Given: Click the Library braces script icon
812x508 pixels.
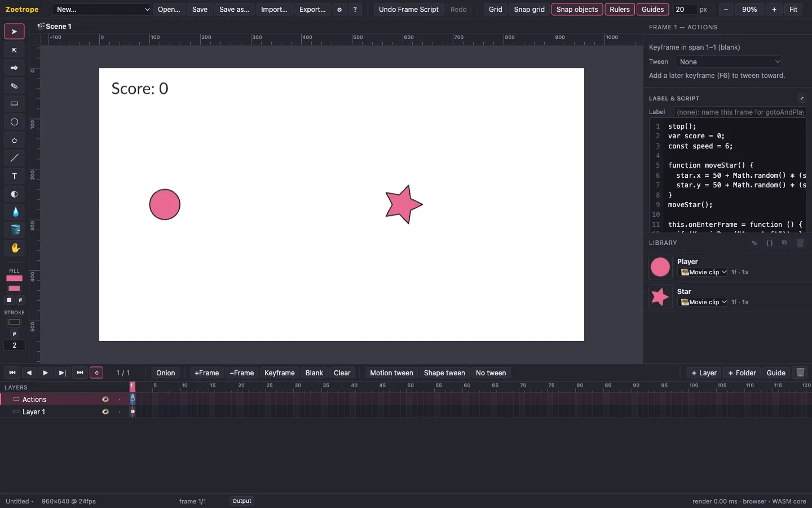Looking at the screenshot, I should click(770, 243).
